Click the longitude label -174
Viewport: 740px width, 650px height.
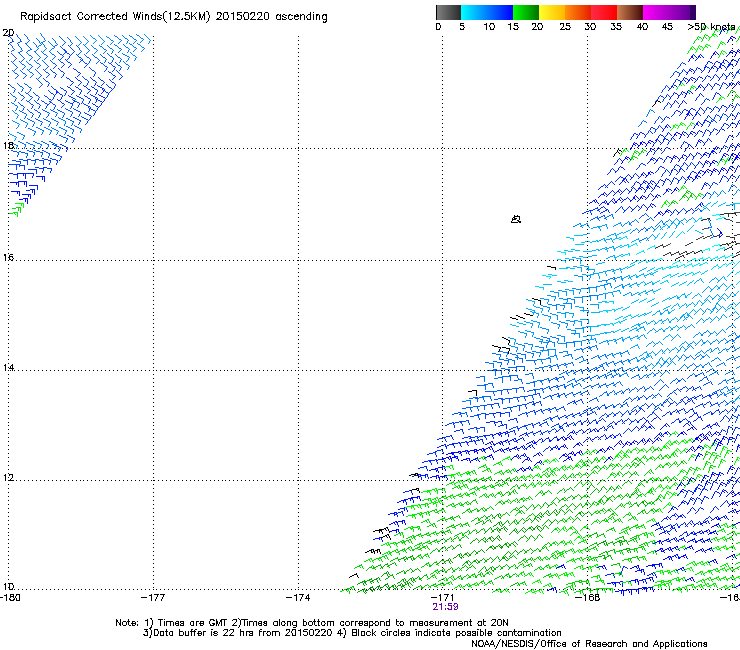tap(298, 598)
